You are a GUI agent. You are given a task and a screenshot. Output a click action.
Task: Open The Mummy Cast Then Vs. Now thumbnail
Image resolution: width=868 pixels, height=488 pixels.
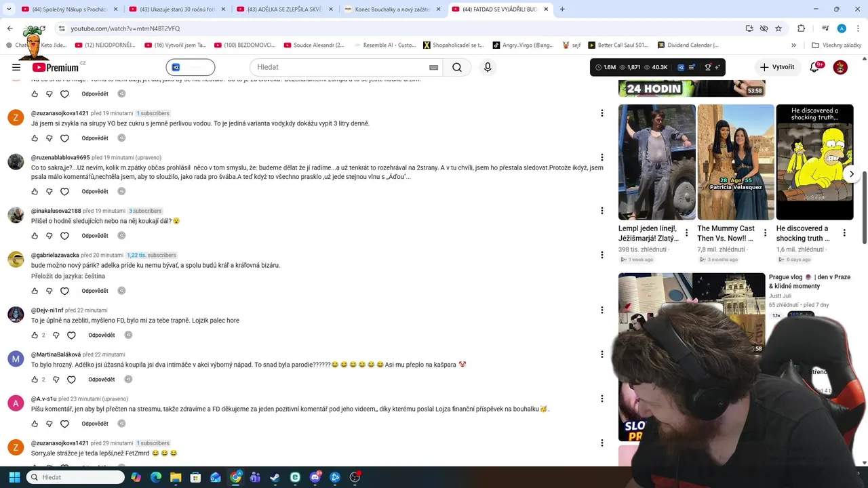point(736,162)
